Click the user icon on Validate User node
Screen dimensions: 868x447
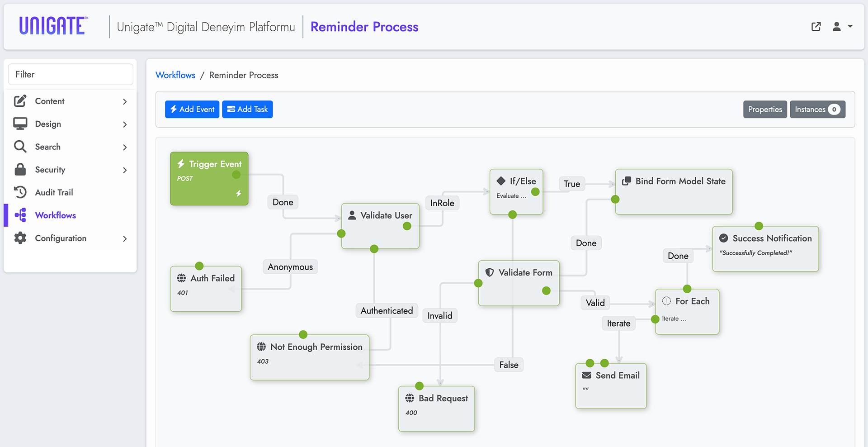point(352,215)
